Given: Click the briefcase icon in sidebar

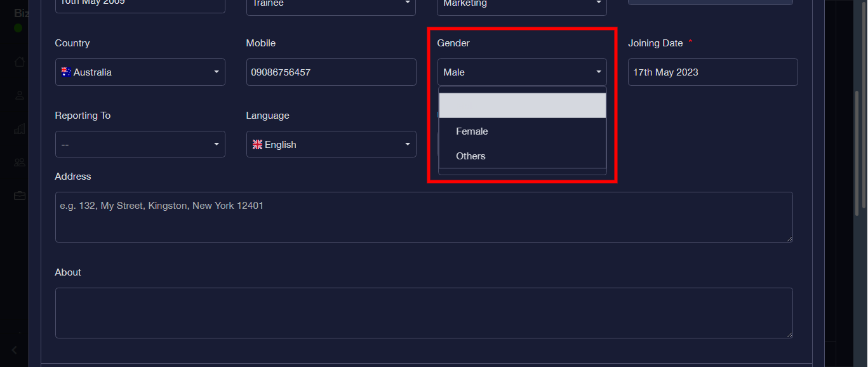Looking at the screenshot, I should [x=20, y=196].
